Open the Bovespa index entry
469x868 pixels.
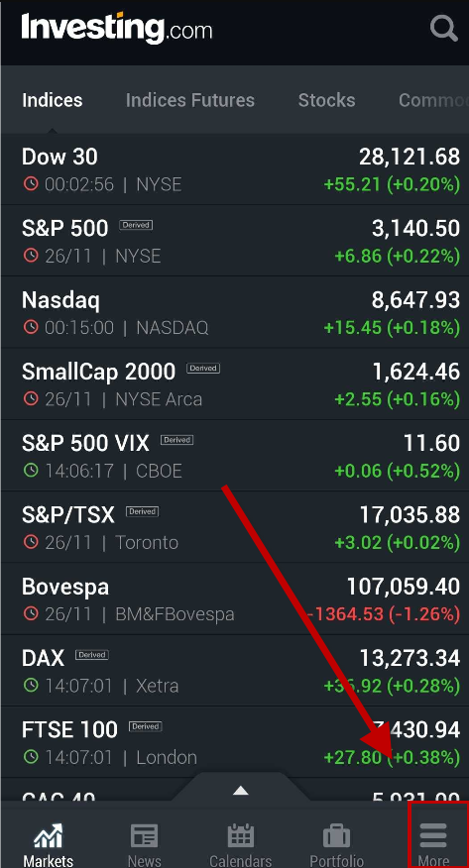235,598
